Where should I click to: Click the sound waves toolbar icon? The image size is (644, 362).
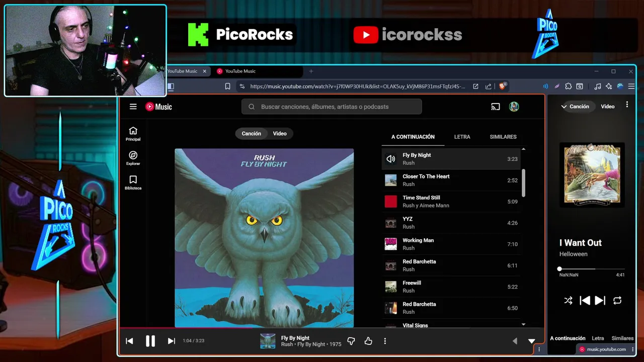click(x=545, y=86)
